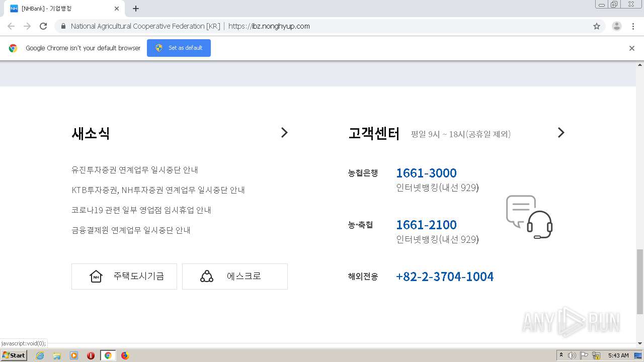
Task: Click the system clock 5:43 AM
Action: [x=618, y=355]
